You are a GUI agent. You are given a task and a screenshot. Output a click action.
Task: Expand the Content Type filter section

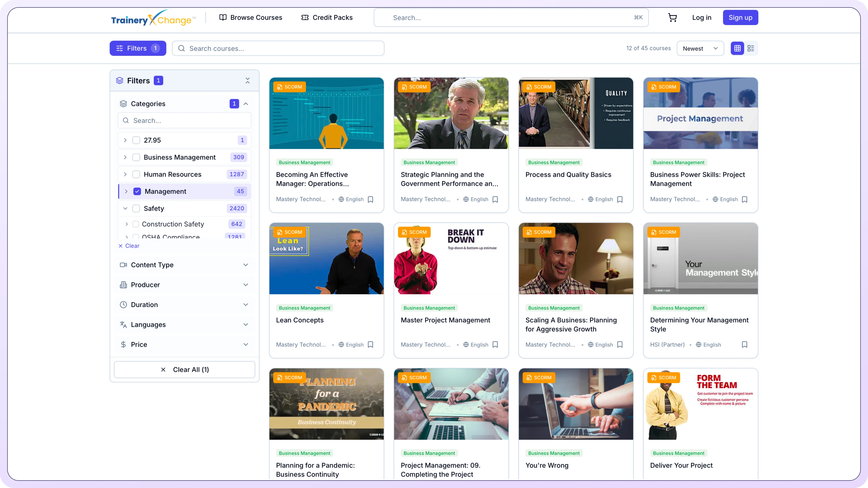[x=184, y=265]
